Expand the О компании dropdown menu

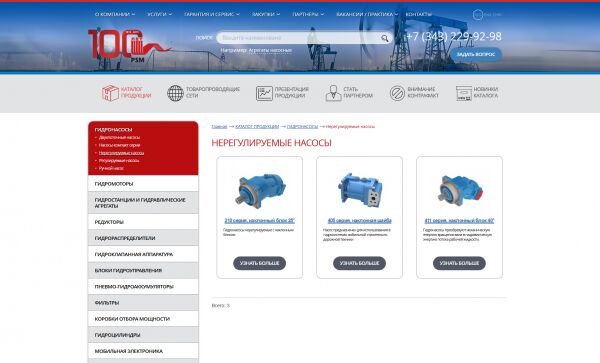[115, 14]
